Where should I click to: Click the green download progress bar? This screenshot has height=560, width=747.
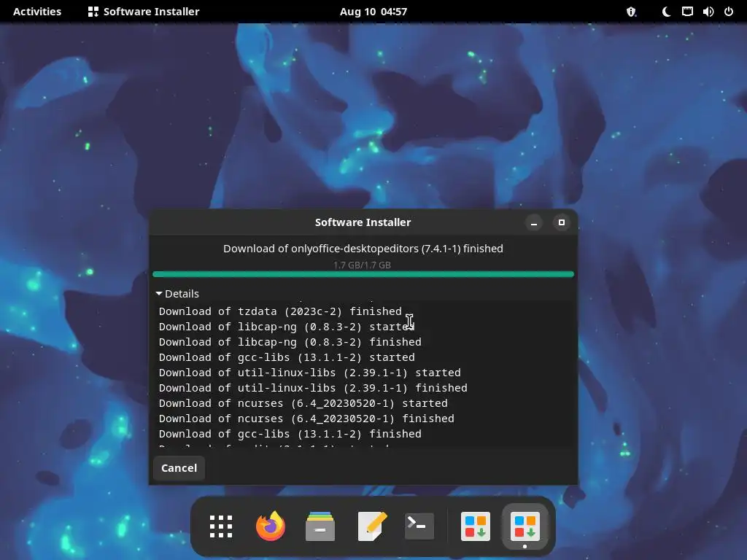pos(363,274)
